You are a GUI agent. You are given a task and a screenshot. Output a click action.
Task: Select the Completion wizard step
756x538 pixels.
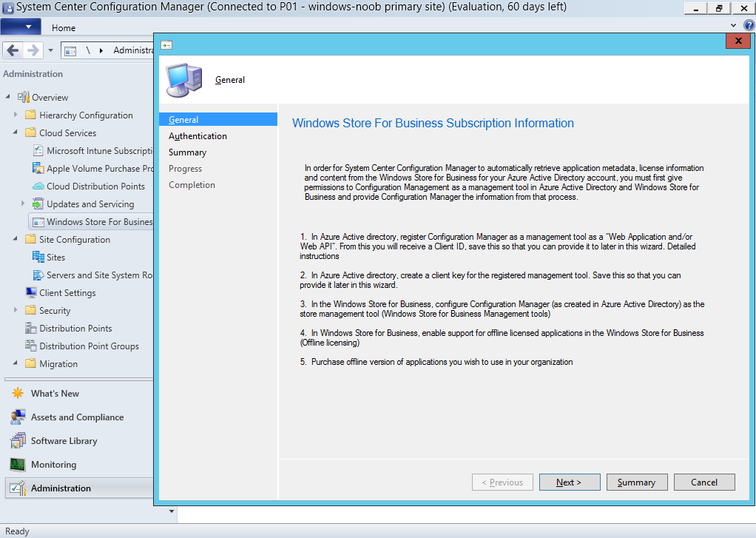(192, 185)
